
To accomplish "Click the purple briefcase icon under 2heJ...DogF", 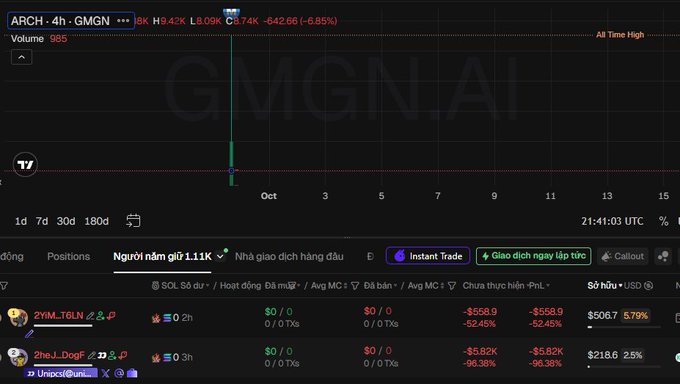I will [x=132, y=373].
